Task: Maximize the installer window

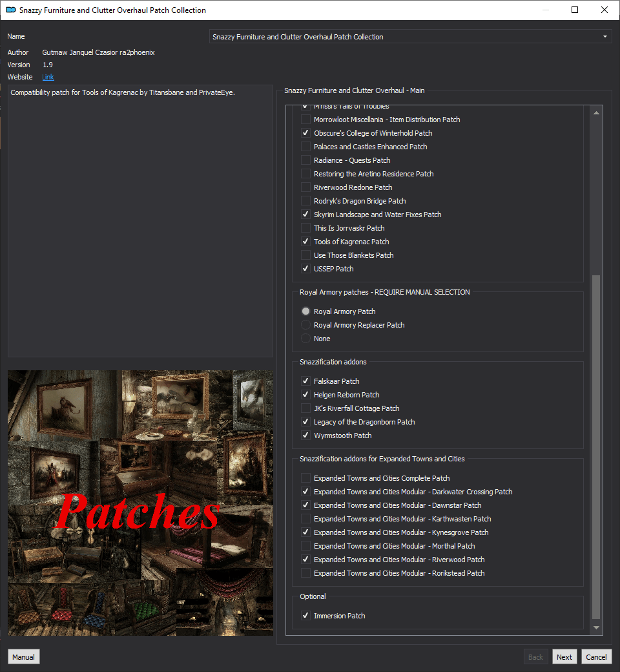Action: [x=575, y=10]
